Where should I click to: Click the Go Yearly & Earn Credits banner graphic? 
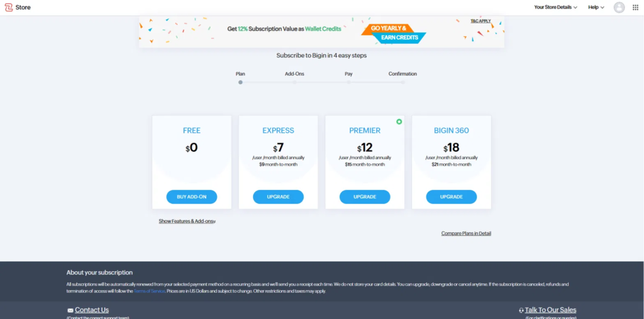(394, 33)
